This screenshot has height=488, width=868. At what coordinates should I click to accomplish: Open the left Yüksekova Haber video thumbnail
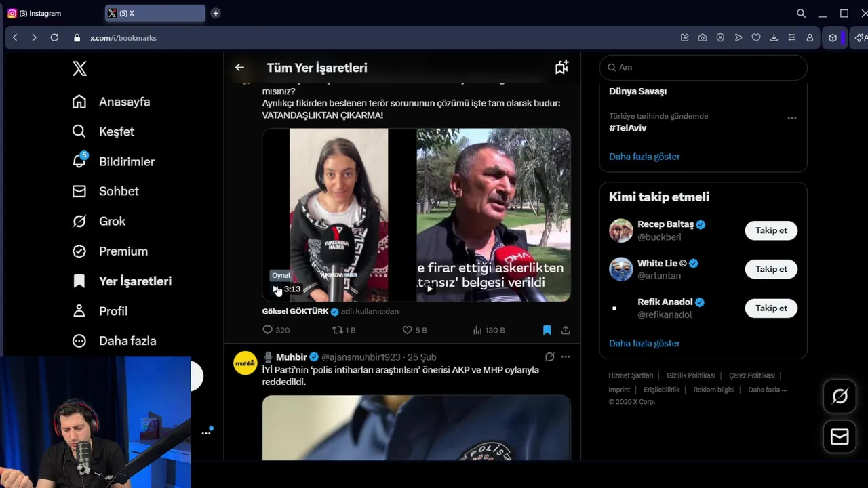click(339, 215)
